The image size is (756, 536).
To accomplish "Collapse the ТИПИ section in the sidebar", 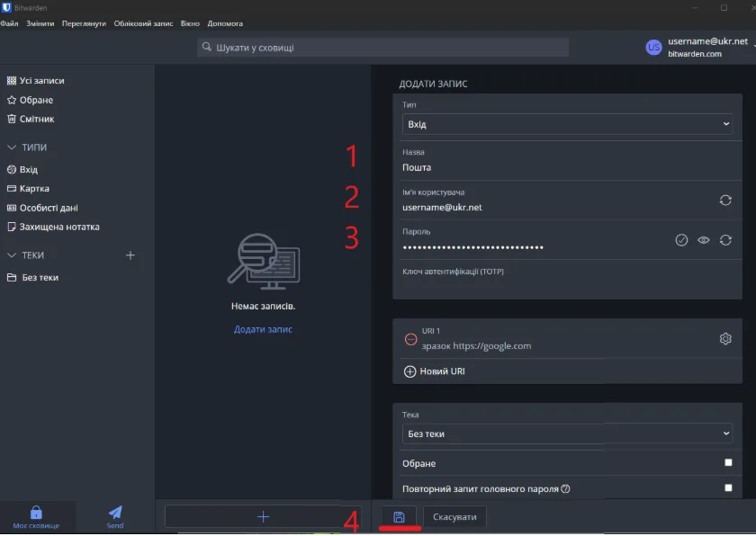I will pyautogui.click(x=13, y=147).
